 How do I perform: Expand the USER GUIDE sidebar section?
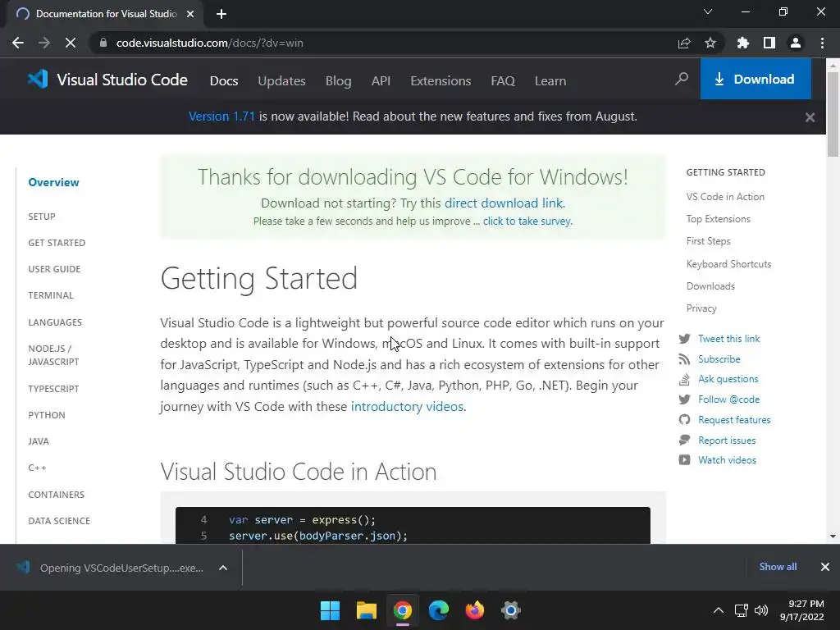54,269
